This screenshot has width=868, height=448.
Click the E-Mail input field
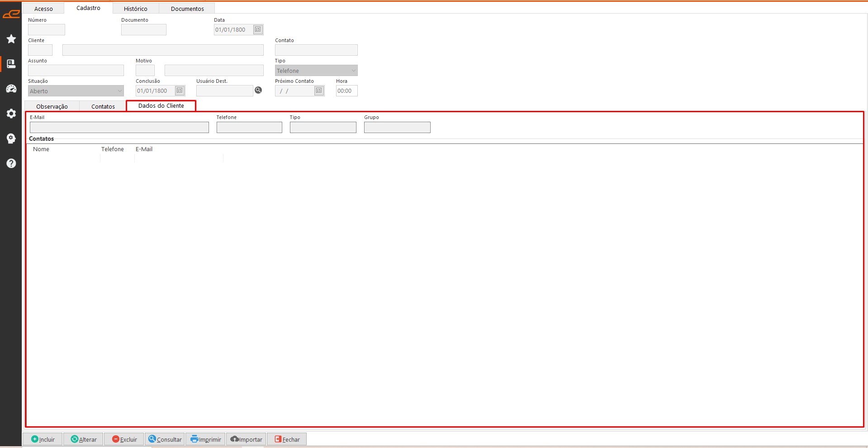click(119, 128)
